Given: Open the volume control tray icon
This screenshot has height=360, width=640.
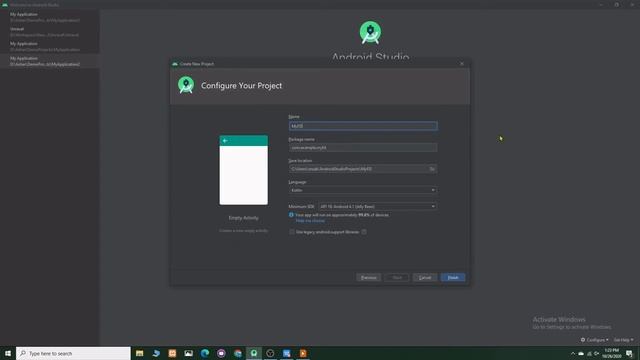Looking at the screenshot, I should click(596, 353).
